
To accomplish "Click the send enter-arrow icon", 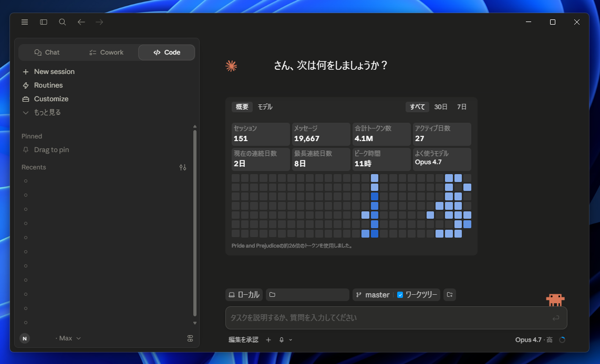I will 556,318.
